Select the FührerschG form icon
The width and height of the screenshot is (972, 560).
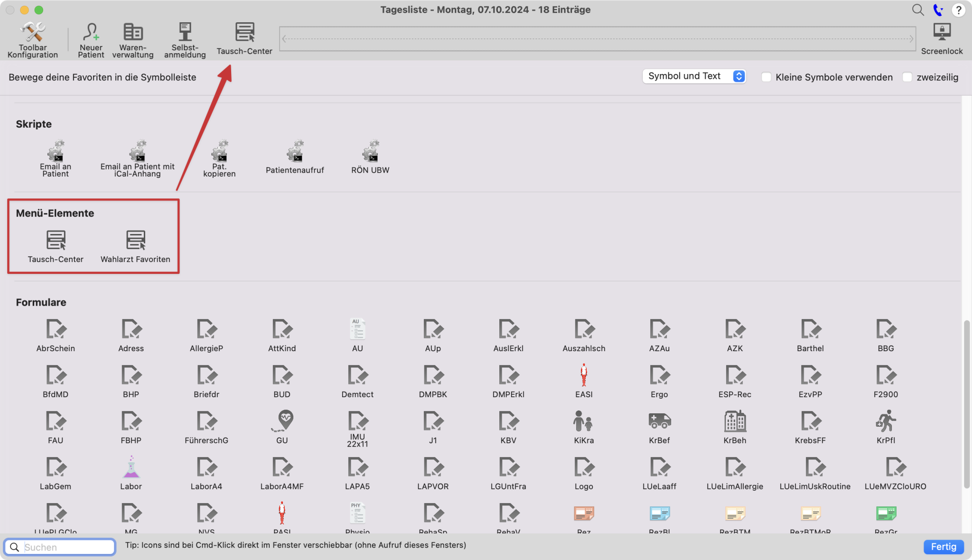point(206,427)
